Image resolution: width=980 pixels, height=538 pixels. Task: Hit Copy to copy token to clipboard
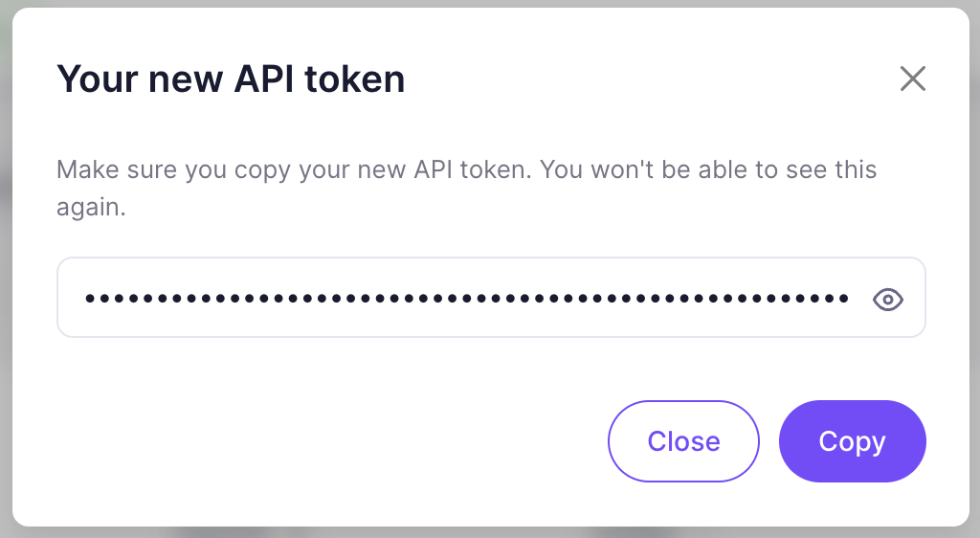pos(852,441)
